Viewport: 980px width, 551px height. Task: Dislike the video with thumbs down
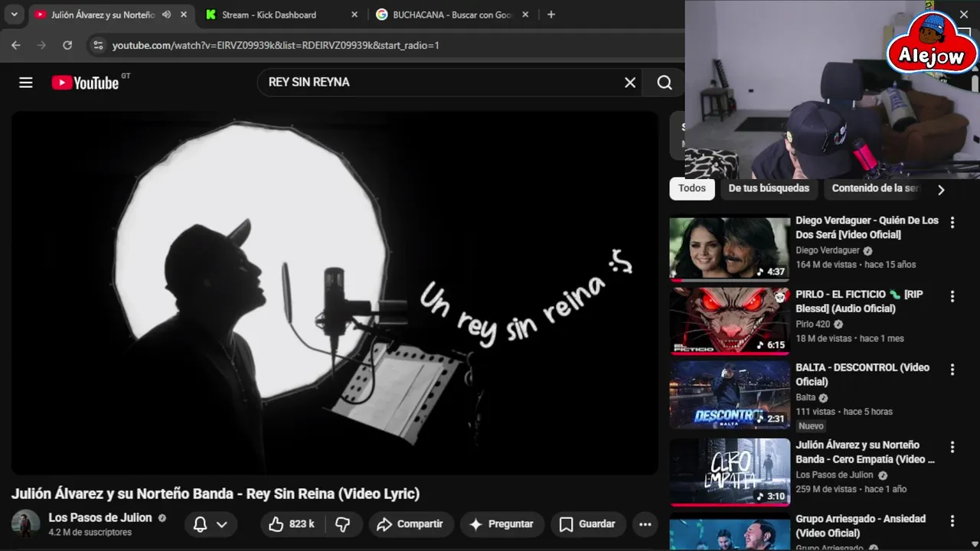click(343, 524)
